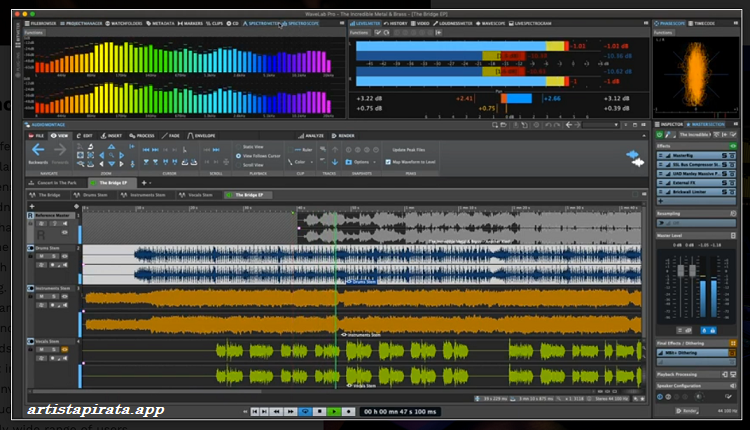Open dropdown next to new montage plus tab
This screenshot has width=750, height=430.
click(x=150, y=183)
